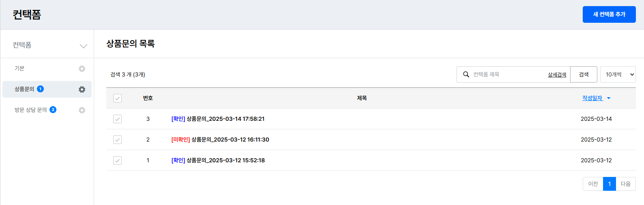
Task: Check the box for row number 2
Action: (x=117, y=140)
